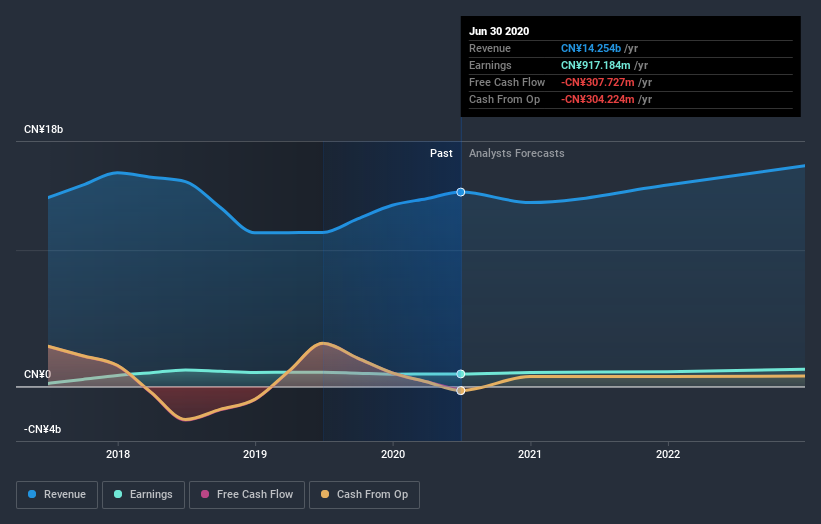Click the -CN¥304.224m cash from op value

597,99
